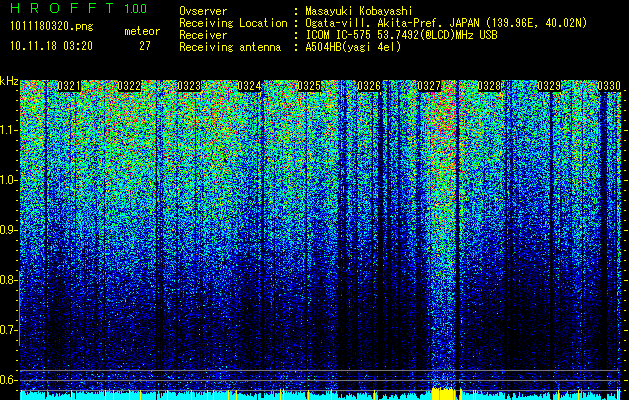Click the 0325 time marker
629x400 pixels.
pyautogui.click(x=309, y=86)
